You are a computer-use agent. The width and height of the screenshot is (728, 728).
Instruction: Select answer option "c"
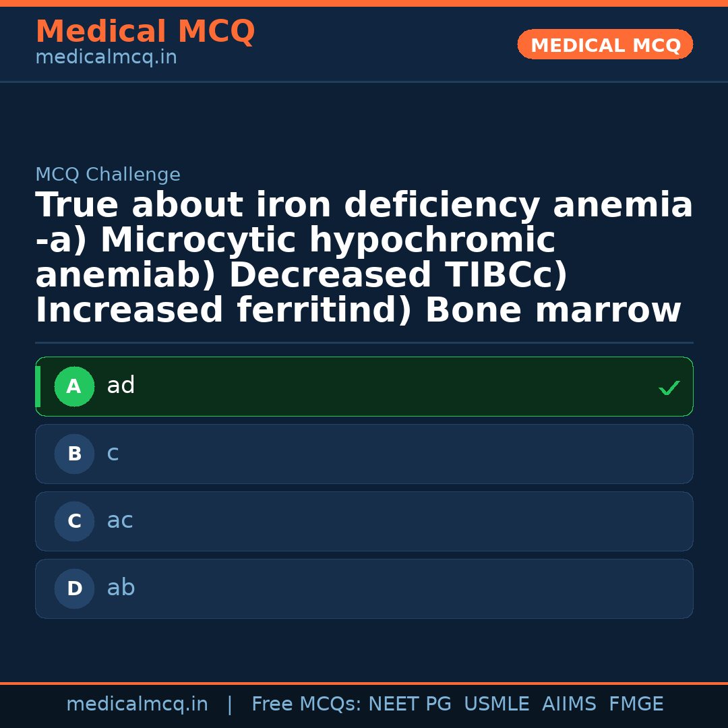(364, 454)
